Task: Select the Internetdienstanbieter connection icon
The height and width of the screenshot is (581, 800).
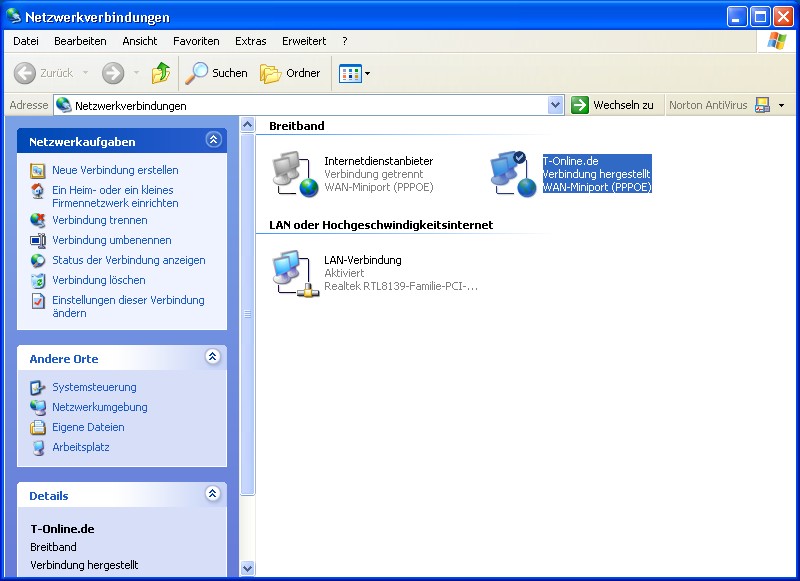Action: point(294,174)
